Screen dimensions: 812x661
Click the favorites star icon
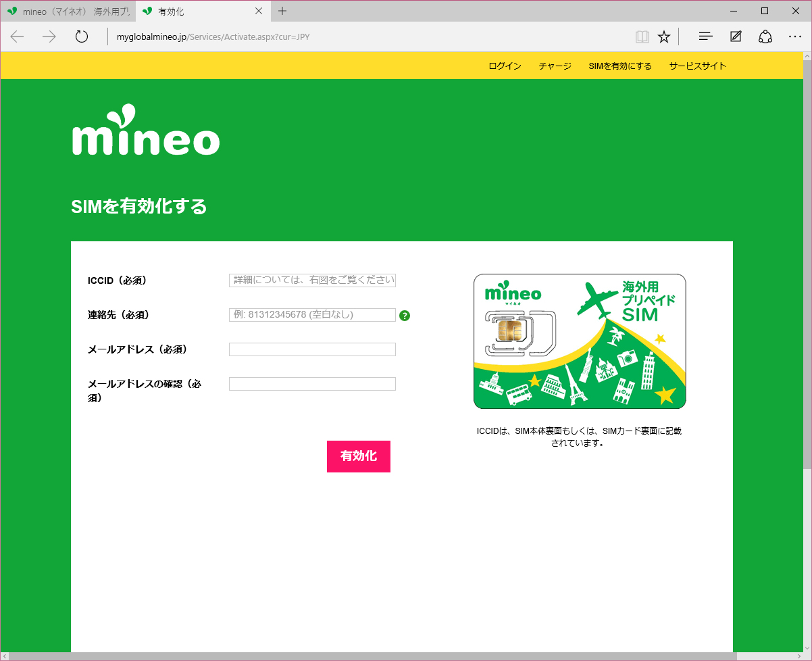tap(665, 36)
